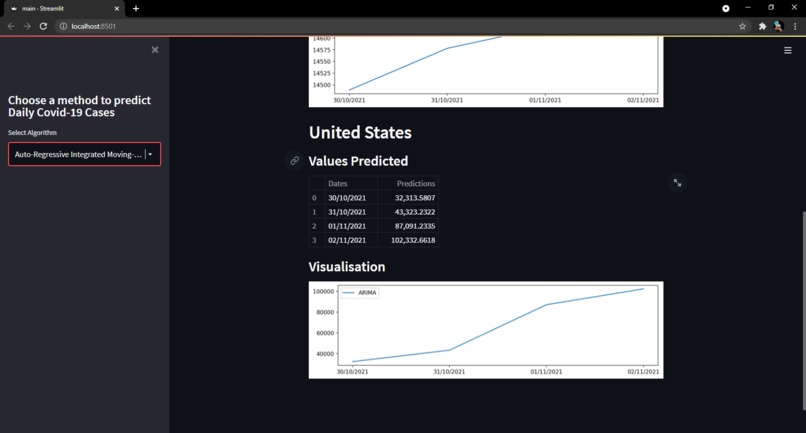Click the 102,332.6618 prediction value

click(413, 240)
